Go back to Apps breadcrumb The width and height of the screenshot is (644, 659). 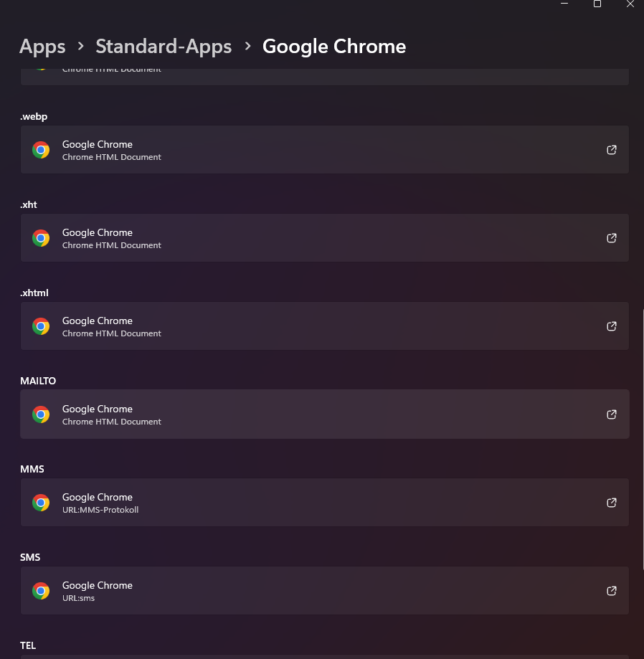42,47
